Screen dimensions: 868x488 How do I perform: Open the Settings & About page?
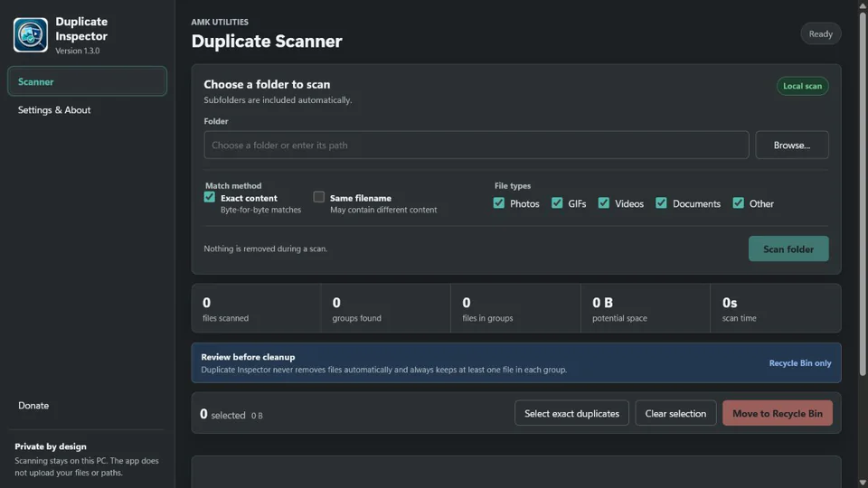(53, 110)
